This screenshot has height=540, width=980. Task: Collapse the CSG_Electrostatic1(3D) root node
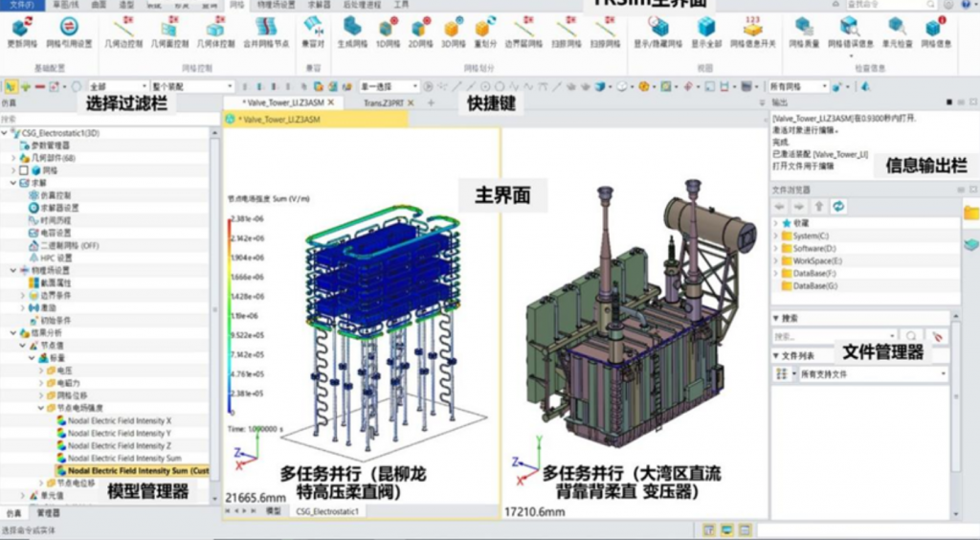point(5,132)
